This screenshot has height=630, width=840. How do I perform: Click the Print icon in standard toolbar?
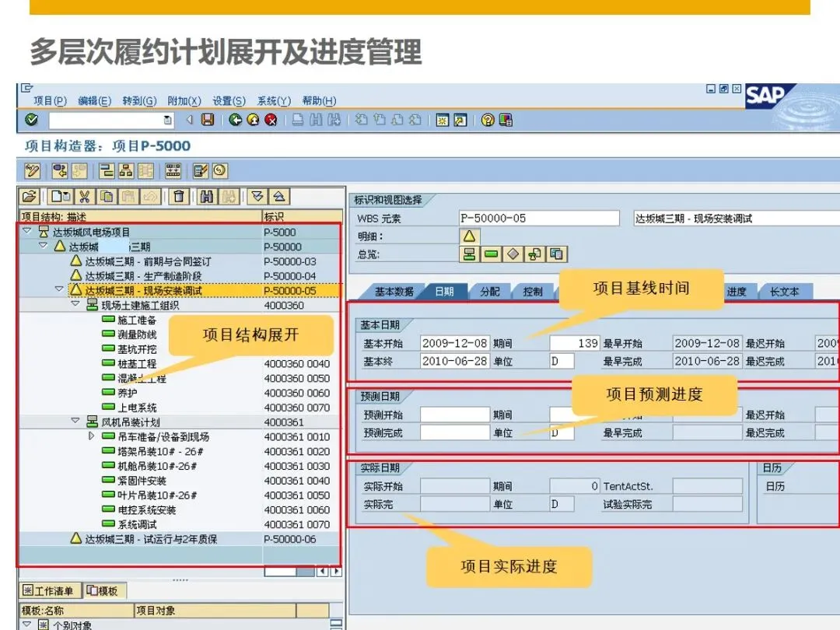(298, 120)
